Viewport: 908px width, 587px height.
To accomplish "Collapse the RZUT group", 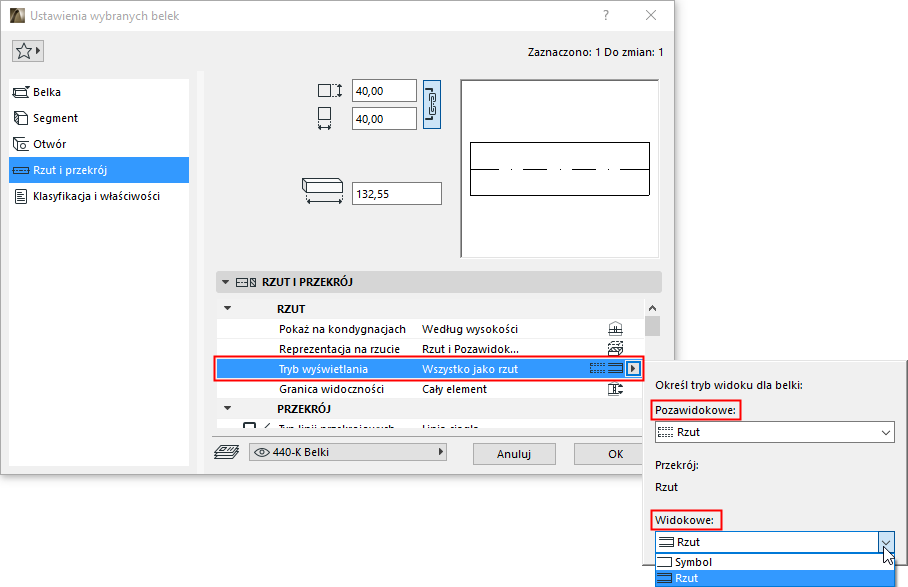I will [228, 309].
